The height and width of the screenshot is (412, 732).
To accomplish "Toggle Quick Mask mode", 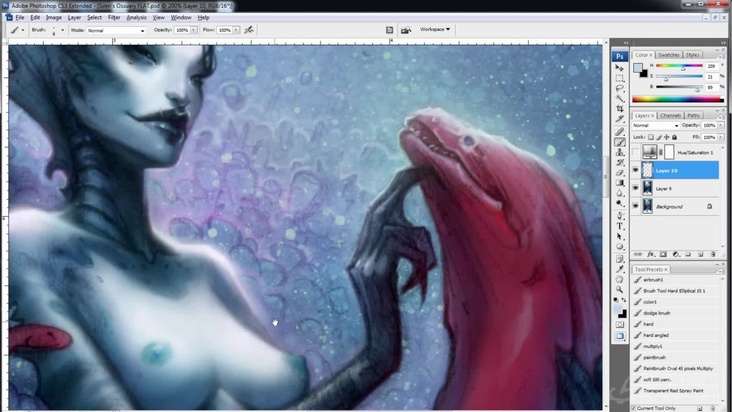I will pos(619,324).
